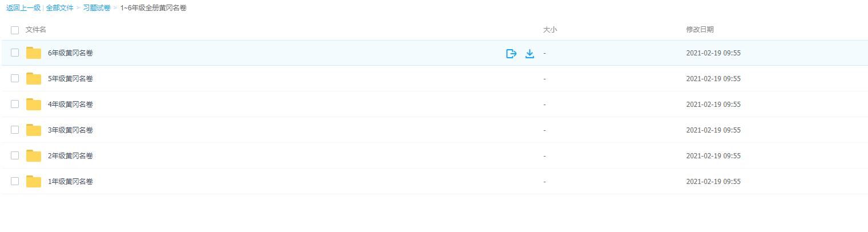Sort by the 修改日期 column header

click(x=700, y=30)
